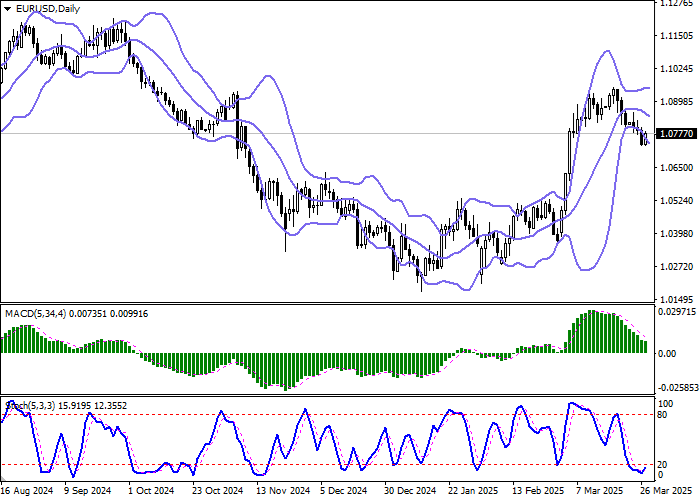Select the 1.06500 price axis level
This screenshot has width=700, height=500.
677,168
